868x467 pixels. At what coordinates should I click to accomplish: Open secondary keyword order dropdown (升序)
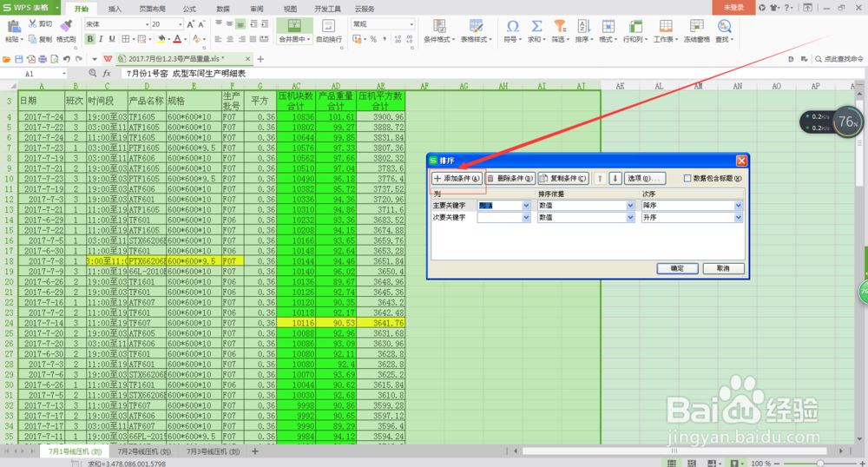738,218
